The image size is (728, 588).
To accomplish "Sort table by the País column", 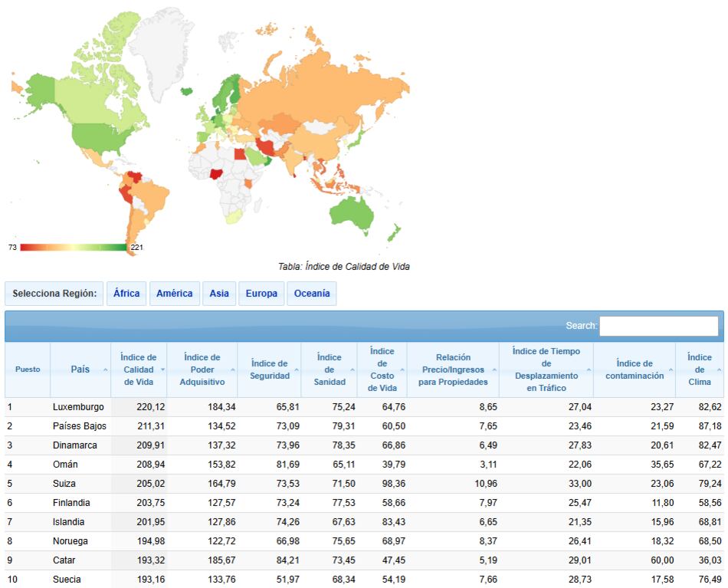I will 80,370.
